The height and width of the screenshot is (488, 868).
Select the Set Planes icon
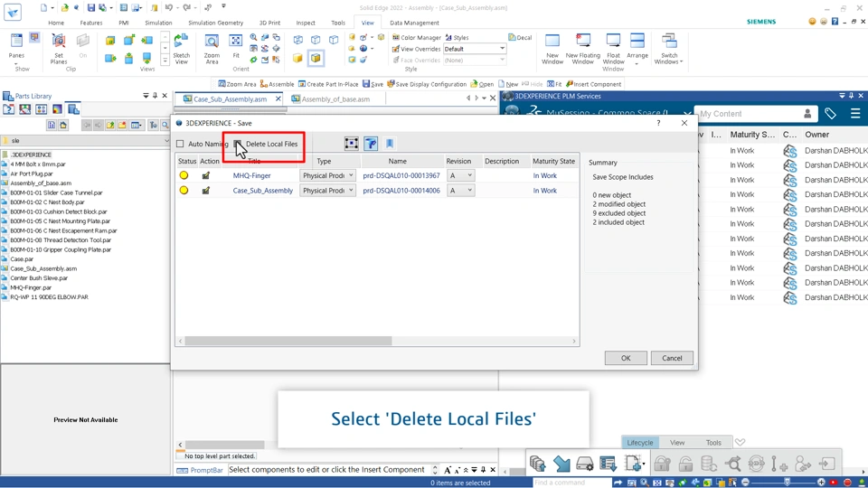pos(59,48)
